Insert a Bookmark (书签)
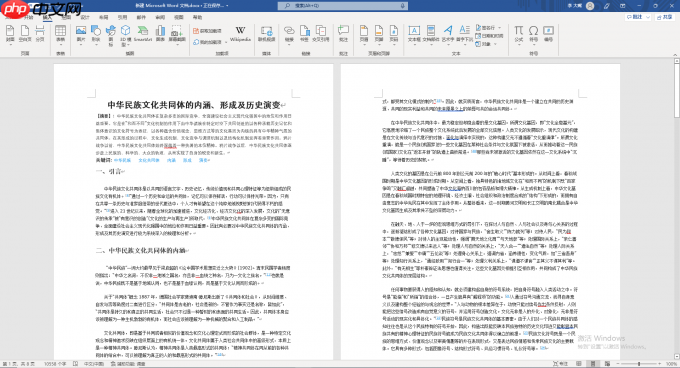Viewport: 680px width, 368px height. coord(304,34)
